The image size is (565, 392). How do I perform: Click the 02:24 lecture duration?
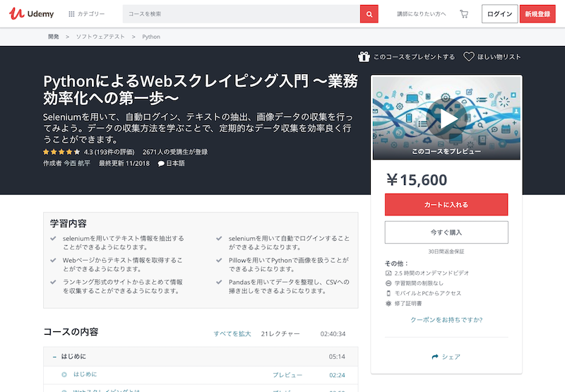point(337,375)
